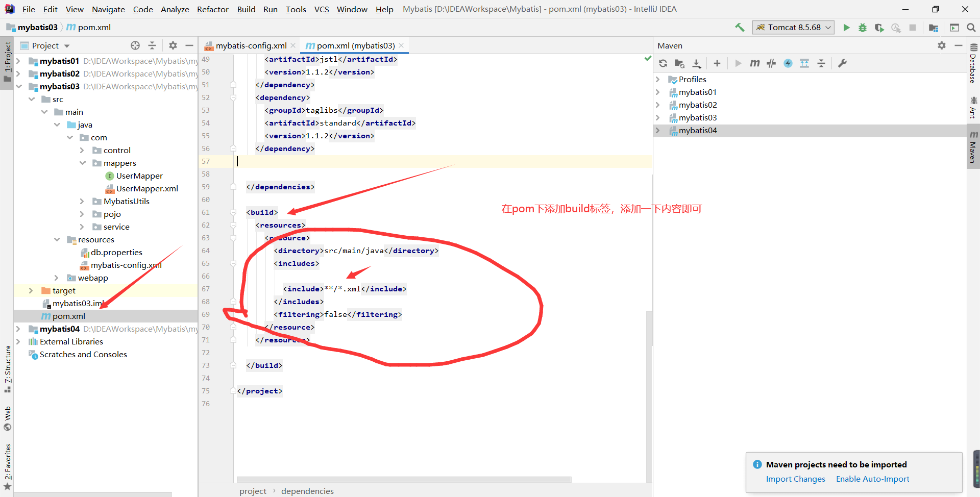Toggle Maven offline mode lightning icon
This screenshot has width=980, height=497.
click(789, 63)
